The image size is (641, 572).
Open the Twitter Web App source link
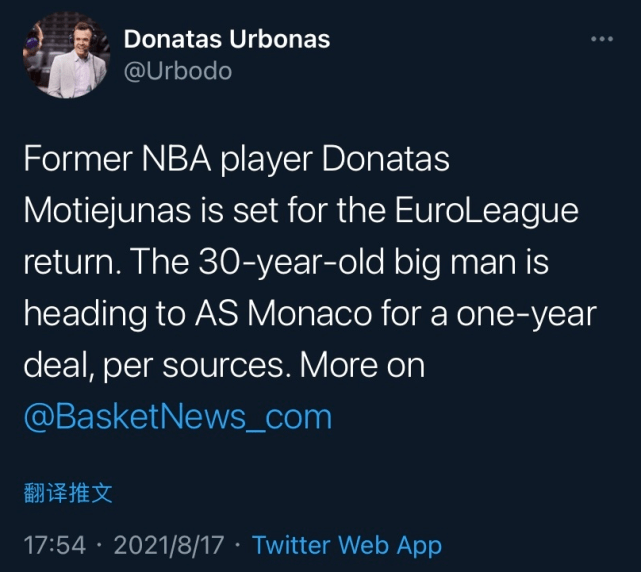(x=346, y=546)
